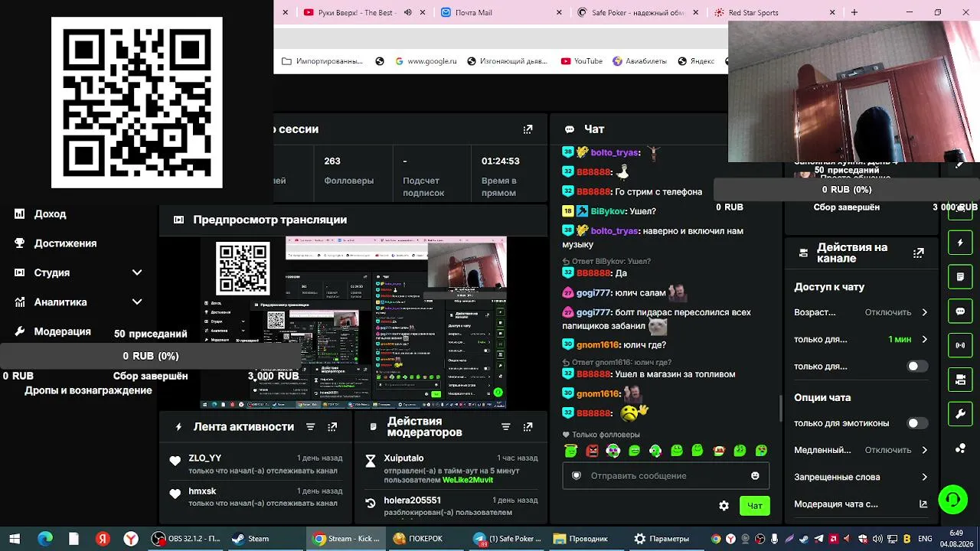Viewport: 980px width, 551px height.
Task: Click the Отправить сообщение input field
Action: (666, 476)
